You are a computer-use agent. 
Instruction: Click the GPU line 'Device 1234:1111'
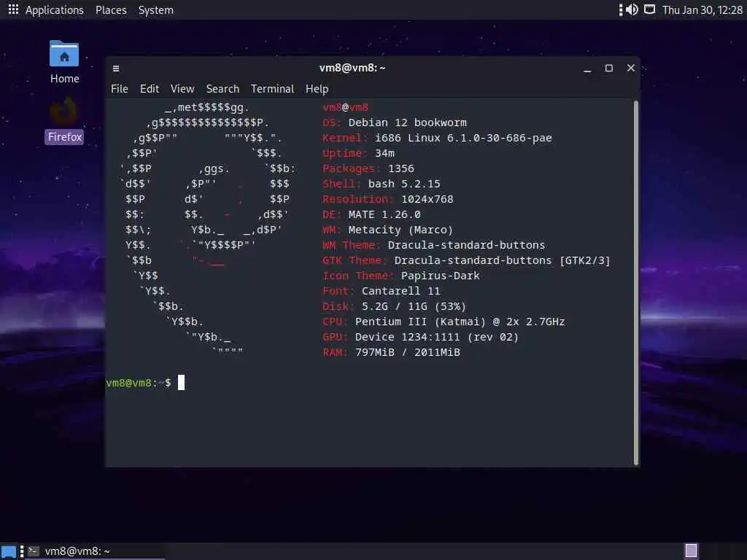[407, 337]
